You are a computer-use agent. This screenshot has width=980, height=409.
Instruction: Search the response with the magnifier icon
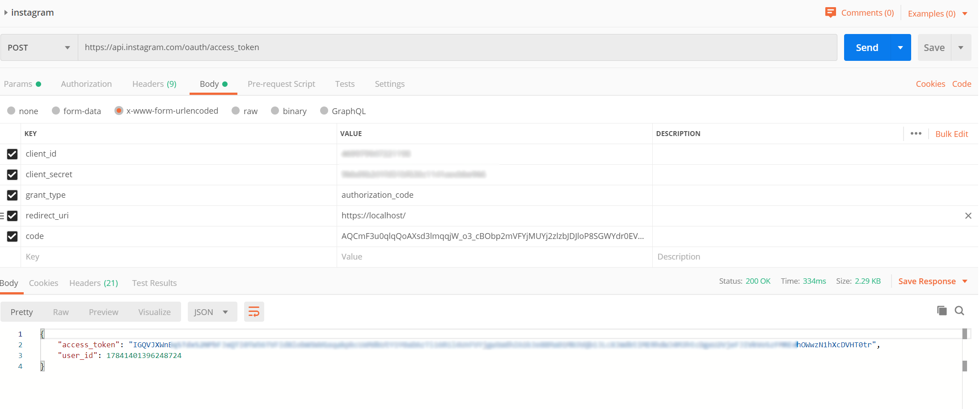[x=959, y=311]
